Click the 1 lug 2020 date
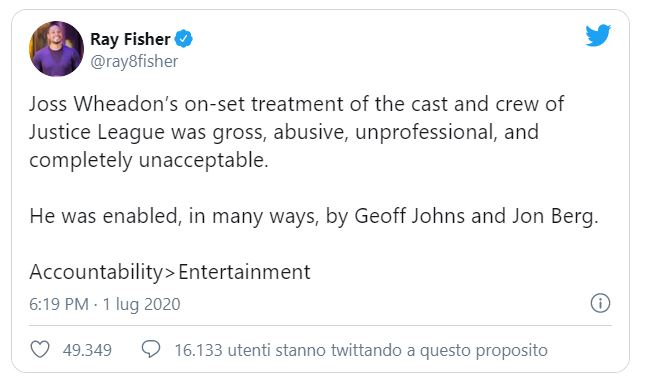Viewport: 648px width, 388px height. [141, 305]
